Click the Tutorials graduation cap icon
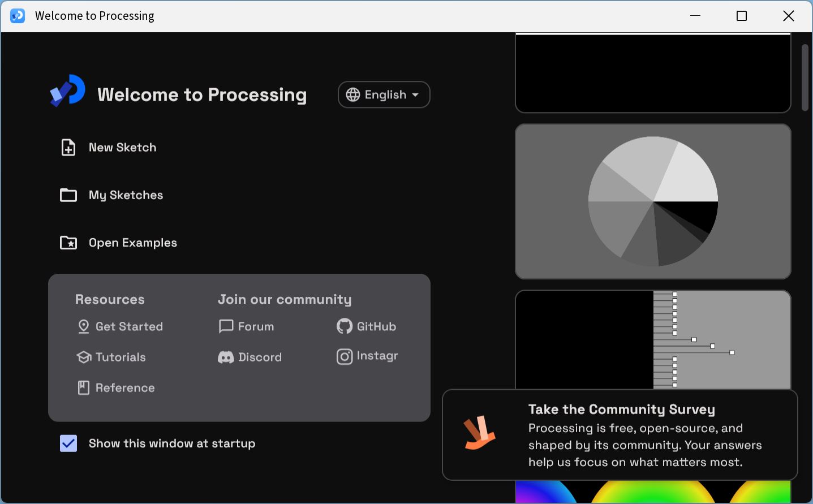 [84, 357]
